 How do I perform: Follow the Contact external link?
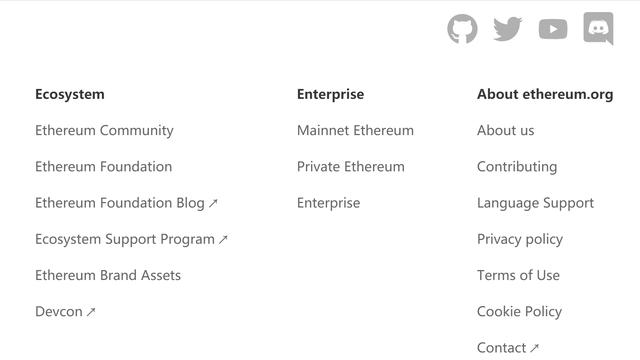point(508,348)
